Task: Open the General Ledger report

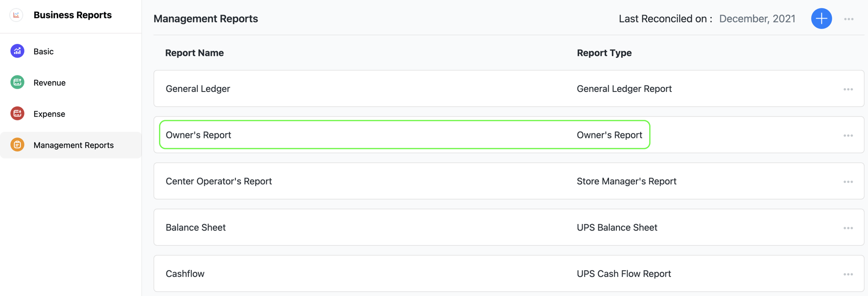Action: (x=198, y=89)
